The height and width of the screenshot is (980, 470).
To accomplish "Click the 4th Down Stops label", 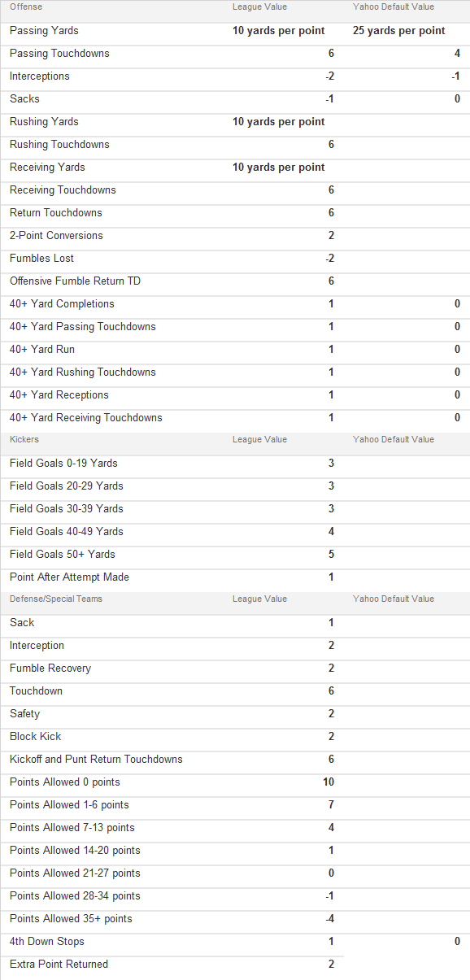I will pos(47,942).
